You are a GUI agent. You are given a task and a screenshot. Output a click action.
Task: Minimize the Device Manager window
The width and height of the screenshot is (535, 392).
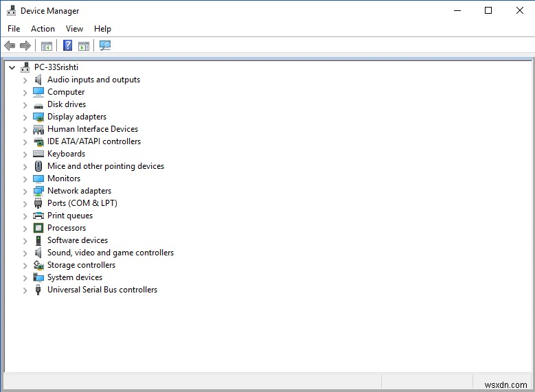point(457,10)
